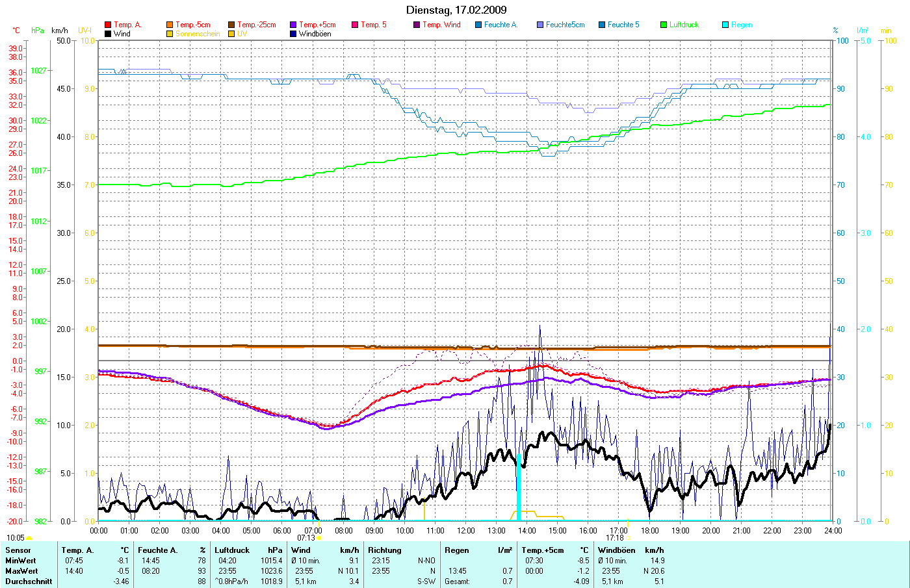
Task: Click the dark blue Windböen legend square
Action: click(x=293, y=34)
